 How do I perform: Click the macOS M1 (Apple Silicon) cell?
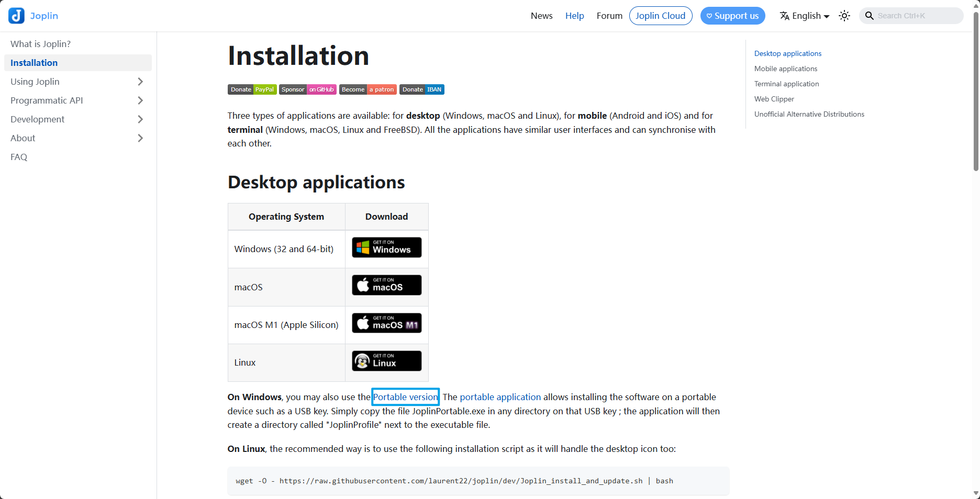(286, 325)
